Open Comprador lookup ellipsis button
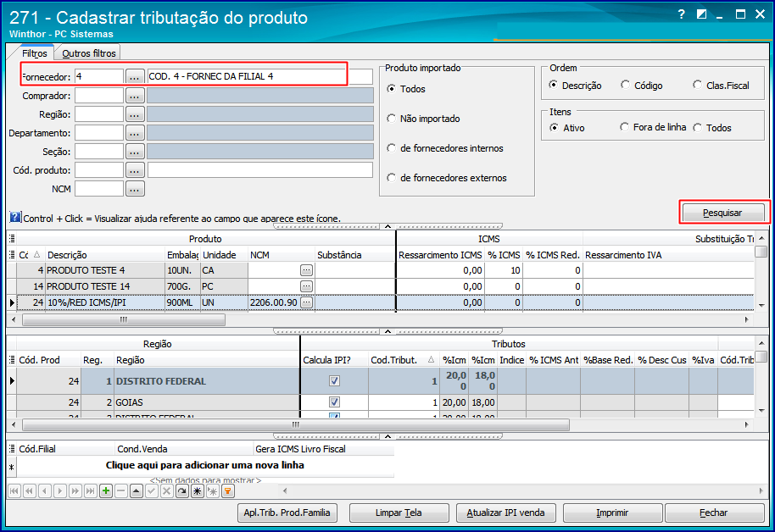775x532 pixels. [x=135, y=96]
